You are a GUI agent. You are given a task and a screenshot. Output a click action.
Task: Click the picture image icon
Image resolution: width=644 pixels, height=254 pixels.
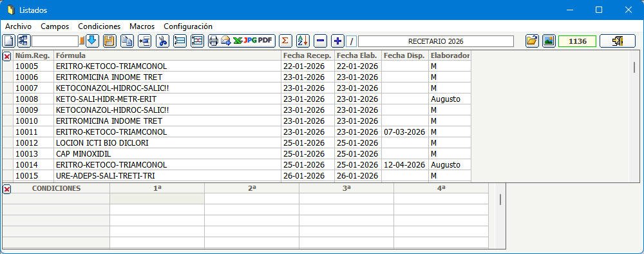click(549, 41)
